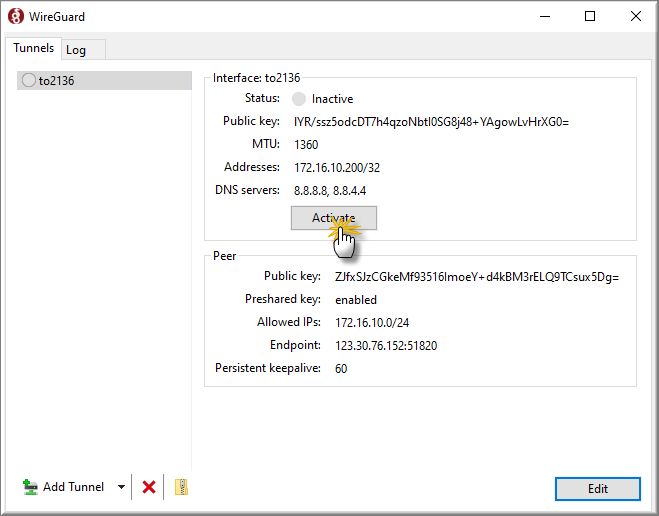This screenshot has width=659, height=516.
Task: Click to2136 tunnel's gray status circle
Action: point(29,80)
